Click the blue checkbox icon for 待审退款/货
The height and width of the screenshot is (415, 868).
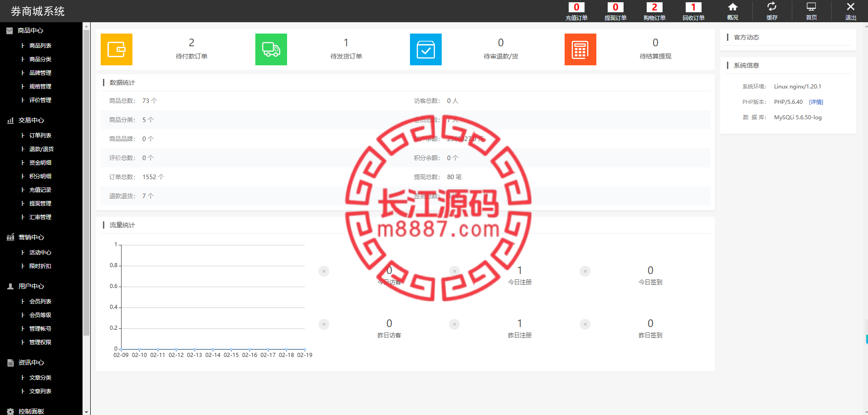(426, 49)
